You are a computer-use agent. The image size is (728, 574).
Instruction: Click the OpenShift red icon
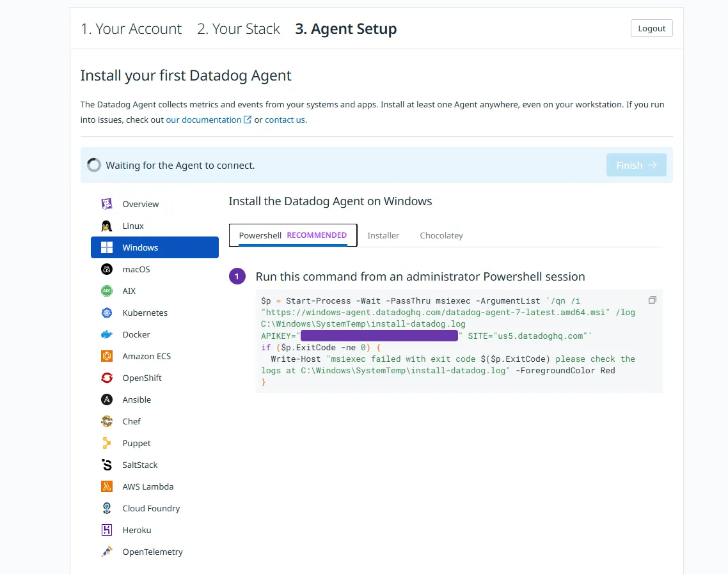click(x=107, y=378)
